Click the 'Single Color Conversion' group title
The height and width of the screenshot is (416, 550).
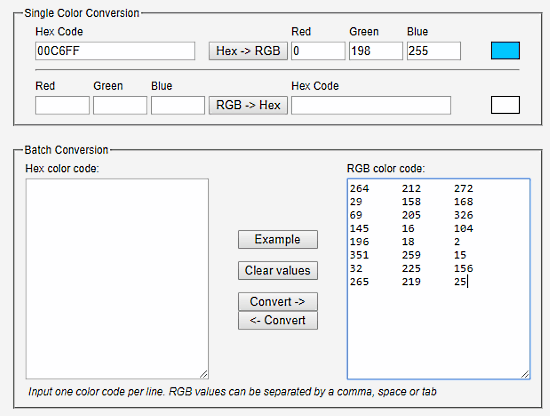pyautogui.click(x=82, y=13)
